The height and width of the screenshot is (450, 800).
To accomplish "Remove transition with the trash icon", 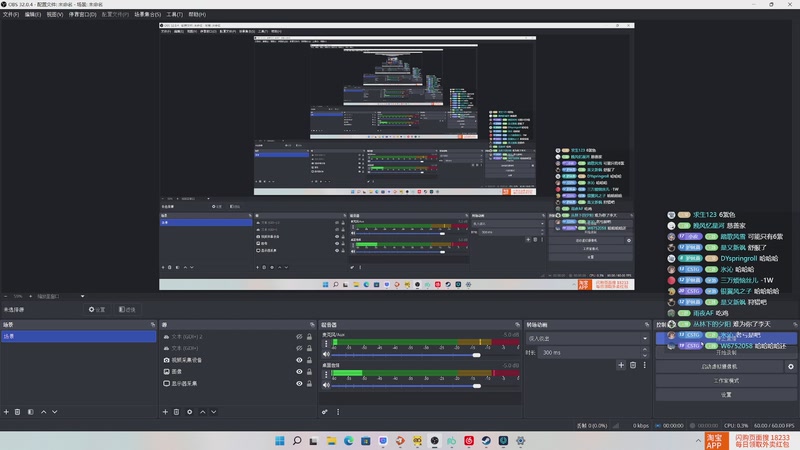I will coord(633,365).
